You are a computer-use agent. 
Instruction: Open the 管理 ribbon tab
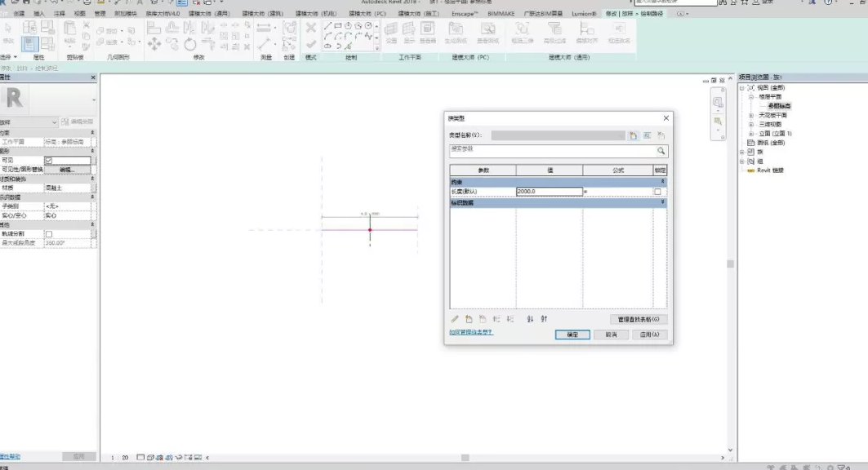point(100,13)
